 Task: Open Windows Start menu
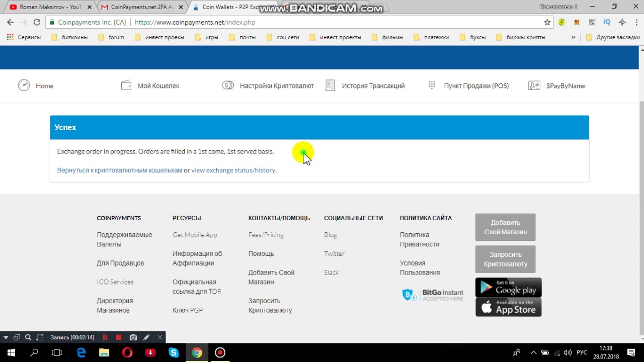coord(11,353)
